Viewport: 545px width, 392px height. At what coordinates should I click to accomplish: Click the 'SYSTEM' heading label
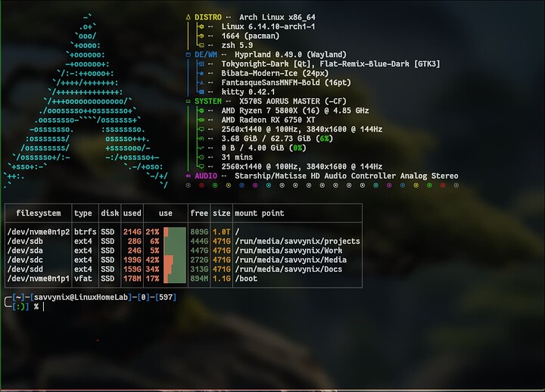(208, 101)
